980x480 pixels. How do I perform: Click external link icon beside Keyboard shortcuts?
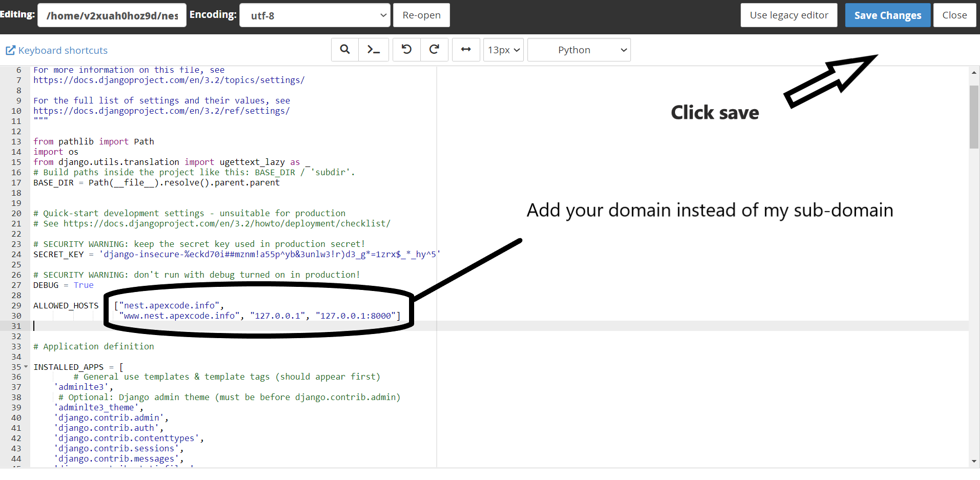10,50
